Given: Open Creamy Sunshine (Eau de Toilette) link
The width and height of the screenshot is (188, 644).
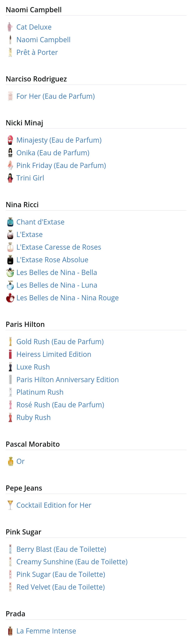Looking at the screenshot, I should pos(72,562).
